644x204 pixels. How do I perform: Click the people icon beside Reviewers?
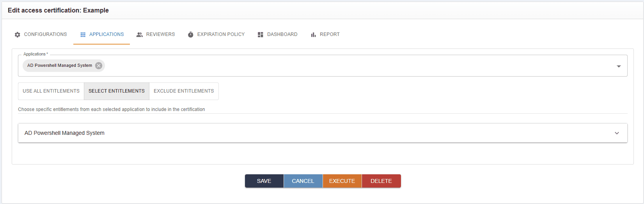click(139, 35)
